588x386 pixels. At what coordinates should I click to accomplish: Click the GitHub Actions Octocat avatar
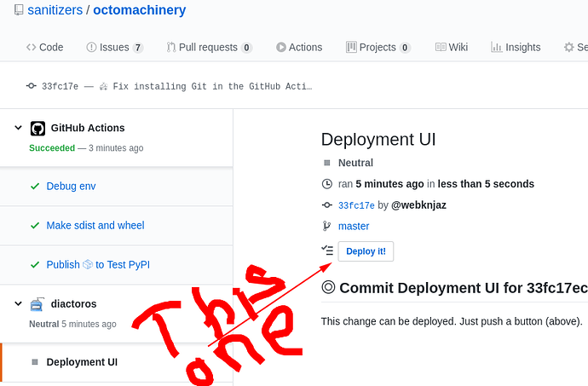[37, 129]
